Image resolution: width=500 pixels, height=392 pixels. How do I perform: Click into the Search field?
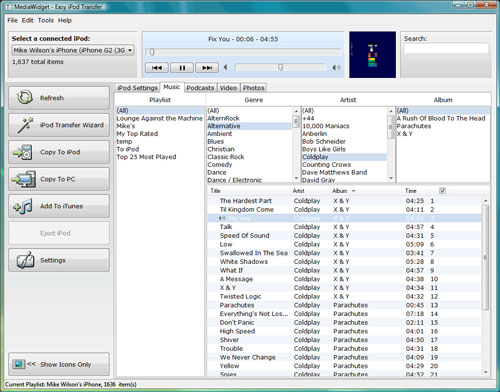coord(446,49)
